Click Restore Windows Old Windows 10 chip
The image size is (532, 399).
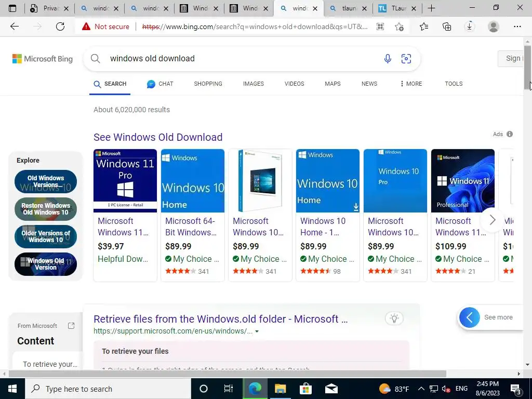[x=46, y=209]
